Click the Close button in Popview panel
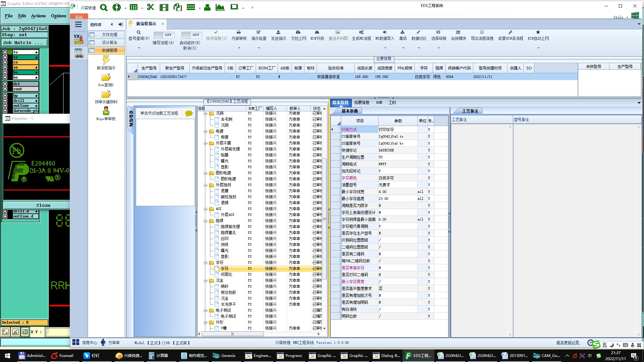Screen dimensions: 644x362 coord(43,205)
